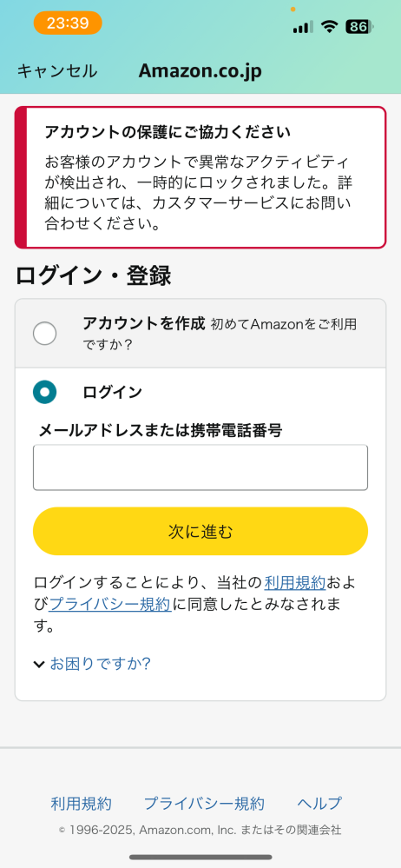Select the ログイン radio button
The image size is (401, 868).
click(45, 392)
